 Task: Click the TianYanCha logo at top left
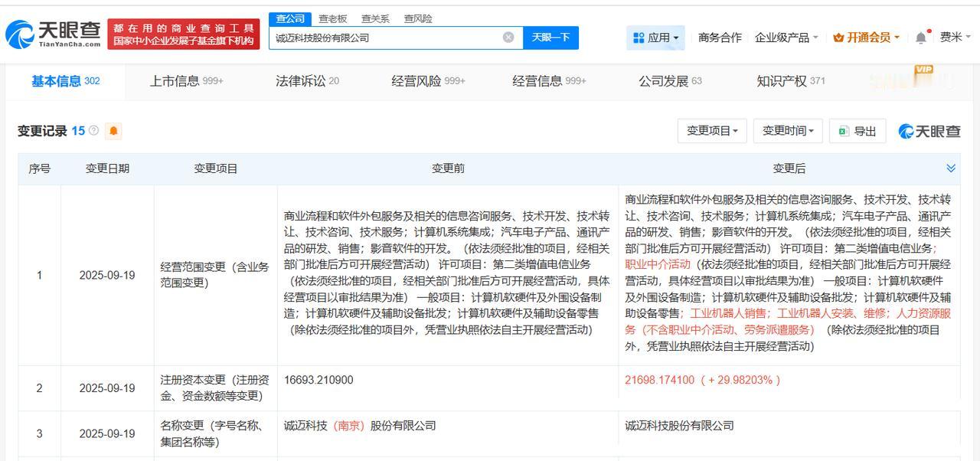54,34
